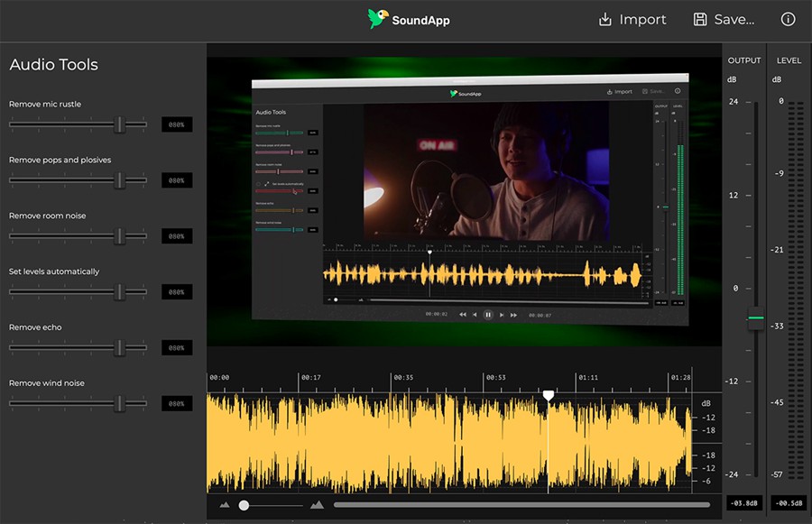Zoom in the waveform using the large mountain icon
The width and height of the screenshot is (812, 524).
(x=317, y=504)
